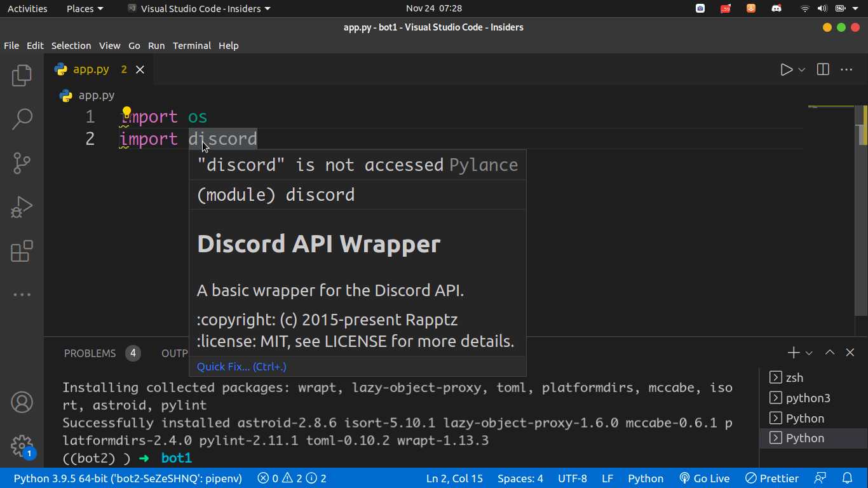Open the Source Control view
868x488 pixels.
(22, 163)
